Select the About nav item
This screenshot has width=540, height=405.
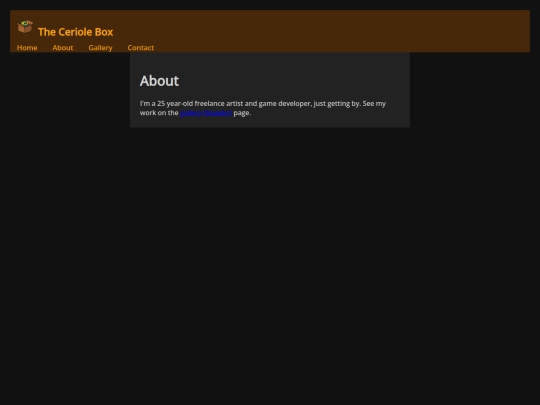coord(63,48)
